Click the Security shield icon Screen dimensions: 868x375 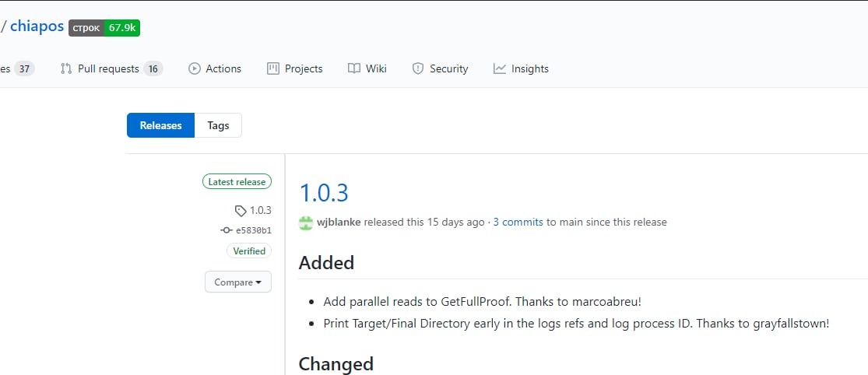click(418, 69)
